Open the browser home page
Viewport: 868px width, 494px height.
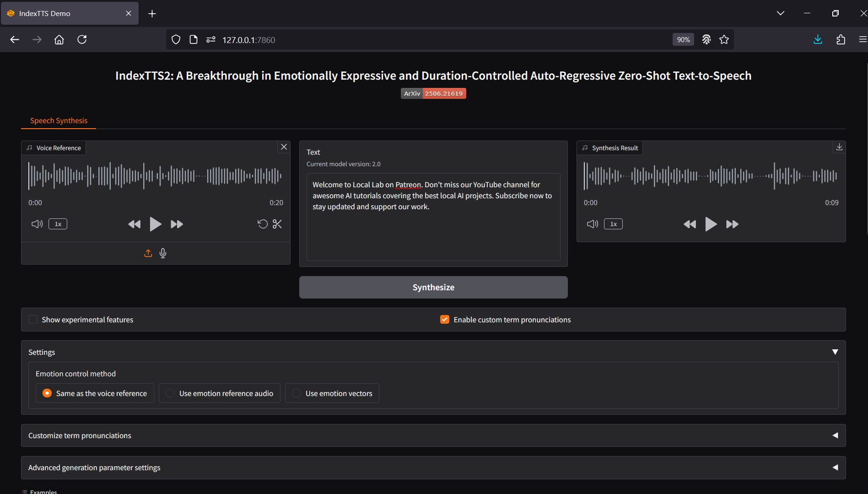(x=59, y=39)
